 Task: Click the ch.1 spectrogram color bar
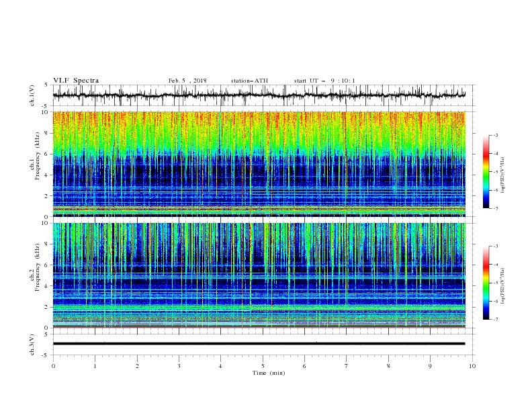coord(486,172)
